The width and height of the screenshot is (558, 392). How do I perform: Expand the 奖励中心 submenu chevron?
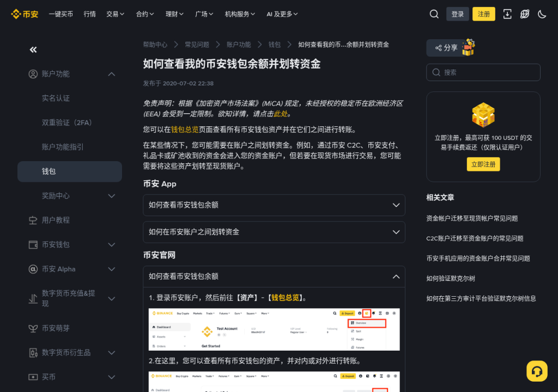pyautogui.click(x=111, y=196)
